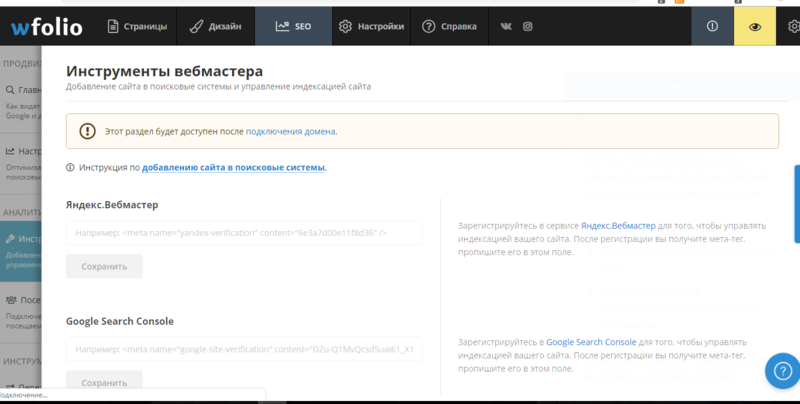Image resolution: width=800 pixels, height=404 pixels.
Task: Focus the Яндекс.Вебмастер meta tag field
Action: pos(244,233)
